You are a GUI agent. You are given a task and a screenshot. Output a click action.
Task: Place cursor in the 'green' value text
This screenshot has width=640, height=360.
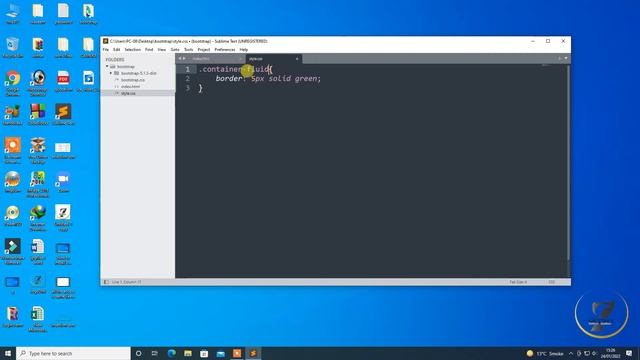tap(307, 78)
